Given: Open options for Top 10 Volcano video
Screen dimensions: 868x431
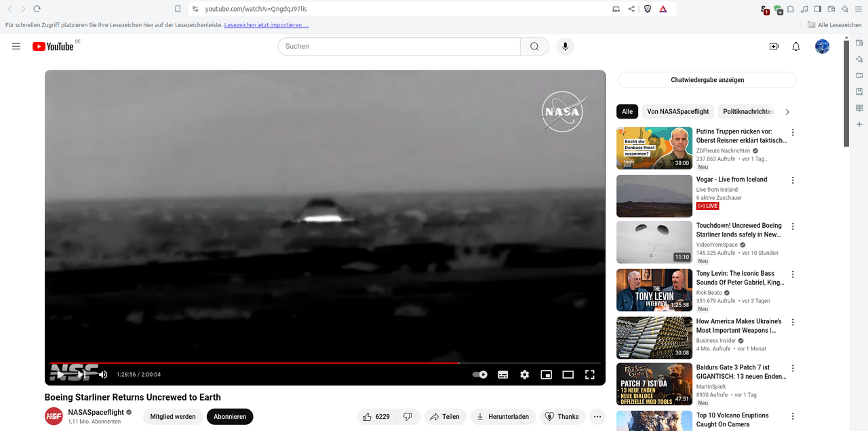Looking at the screenshot, I should point(793,417).
